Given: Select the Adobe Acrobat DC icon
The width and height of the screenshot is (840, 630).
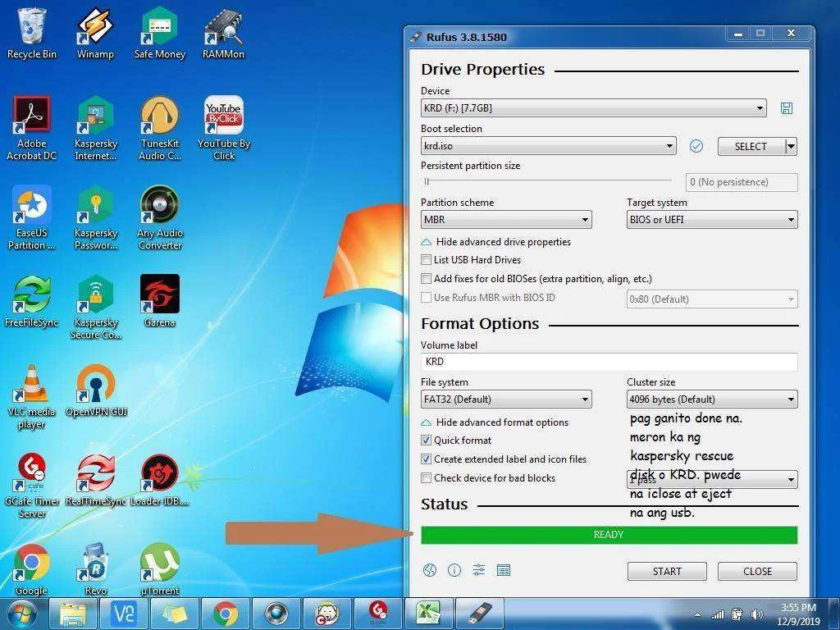Looking at the screenshot, I should [x=32, y=129].
